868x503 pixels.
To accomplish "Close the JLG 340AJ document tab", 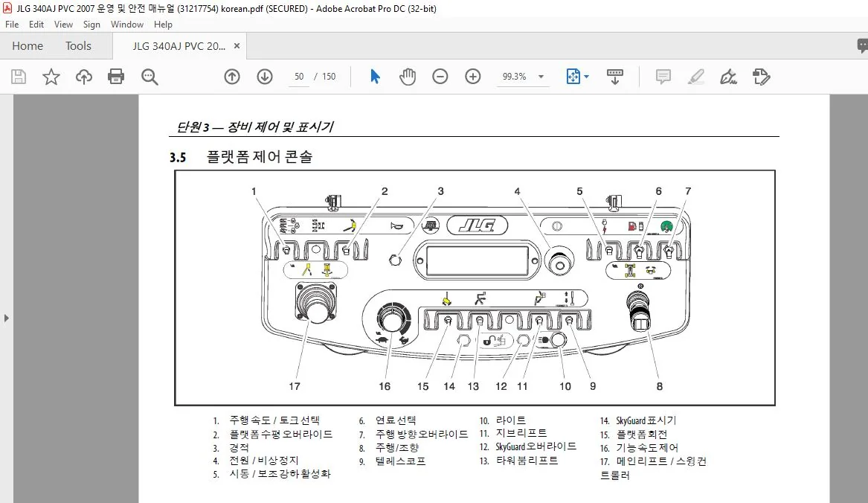I will (237, 46).
